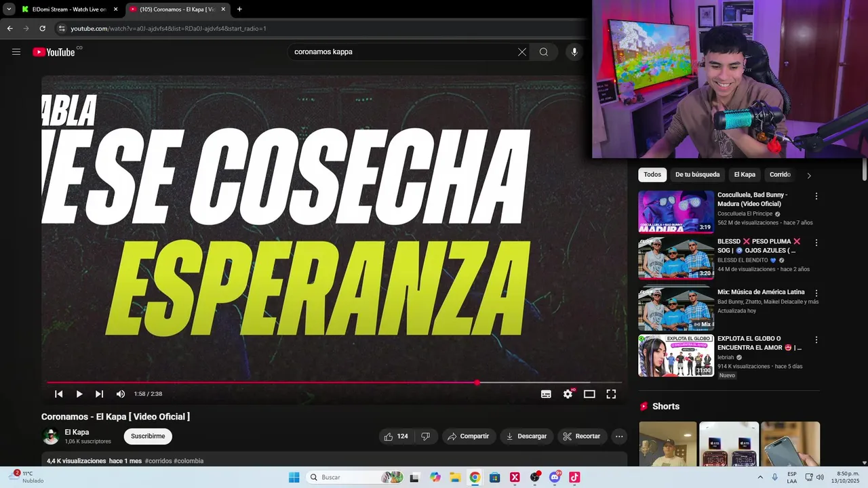Toggle subtitles/closed captions

point(546,394)
